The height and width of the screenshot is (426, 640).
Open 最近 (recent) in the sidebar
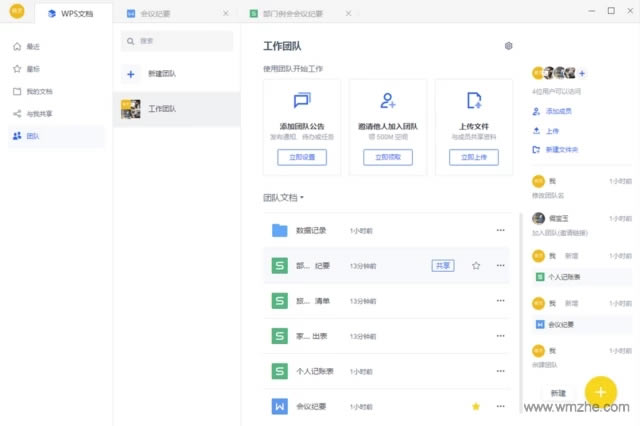click(56, 47)
